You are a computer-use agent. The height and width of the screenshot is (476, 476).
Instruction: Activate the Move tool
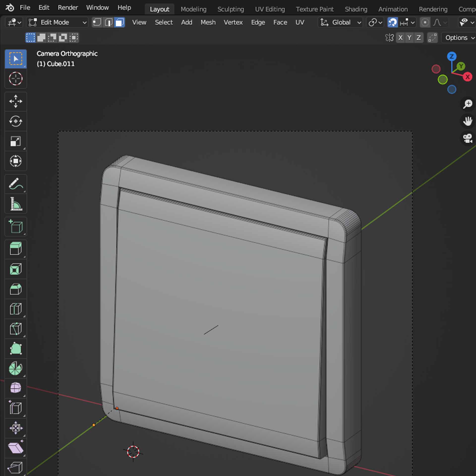16,101
